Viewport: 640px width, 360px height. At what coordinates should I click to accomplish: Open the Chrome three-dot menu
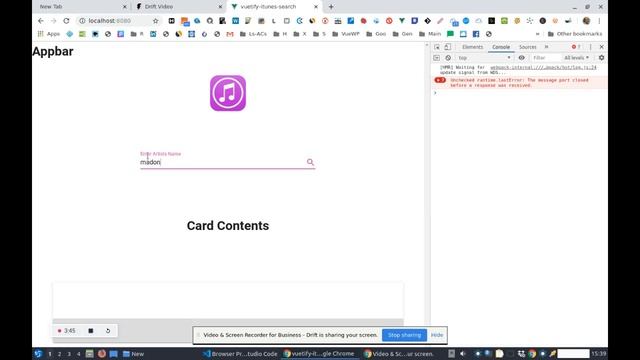[x=599, y=21]
